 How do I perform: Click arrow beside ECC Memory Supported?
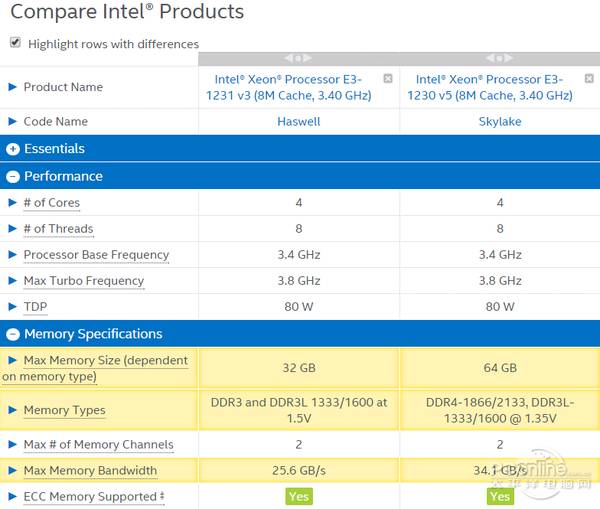pos(13,496)
